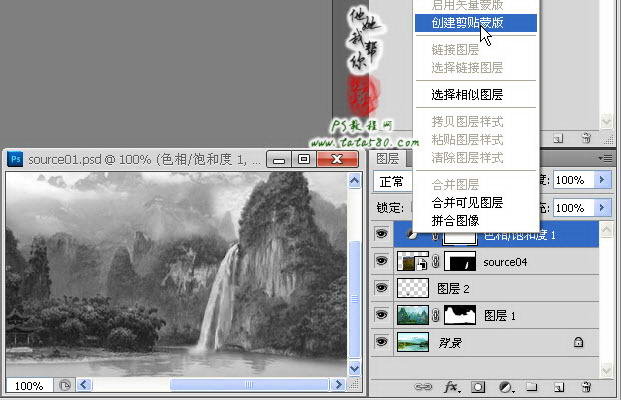
Task: Open the layer style fx button
Action: (x=451, y=387)
